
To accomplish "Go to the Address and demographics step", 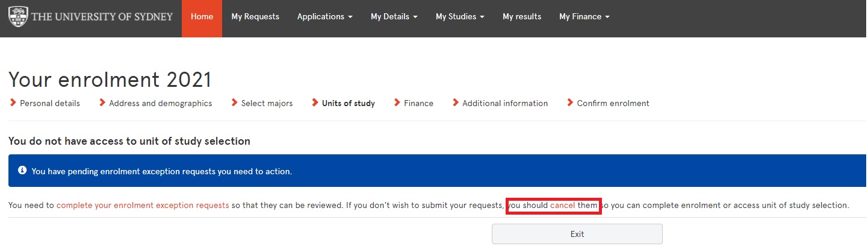I will click(160, 104).
